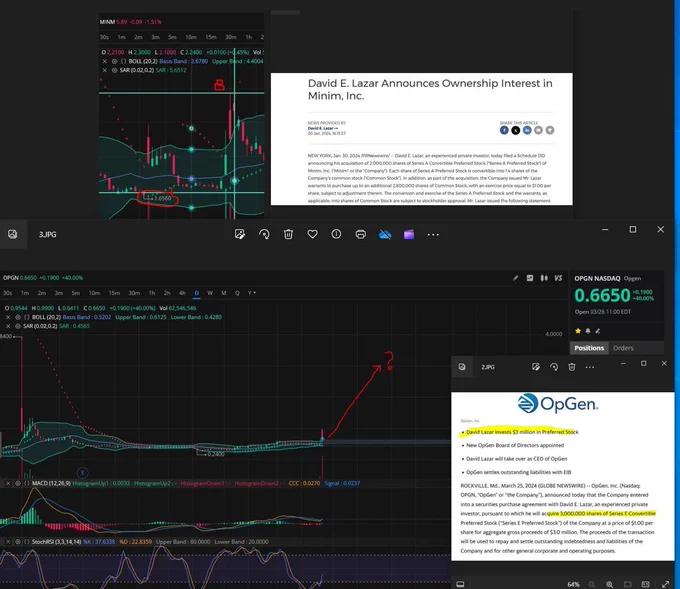Remove the OPGN BOLL indicator with its X
The height and width of the screenshot is (589, 680).
coord(8,317)
